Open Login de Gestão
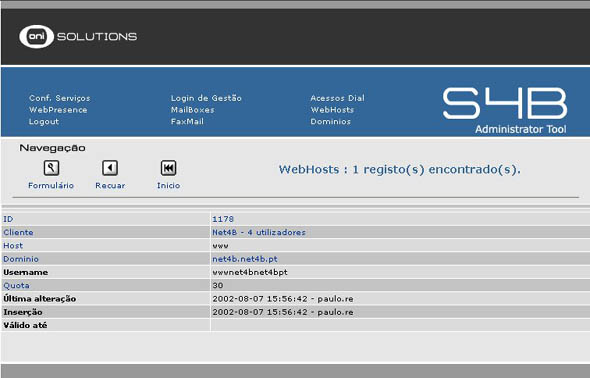 (206, 98)
